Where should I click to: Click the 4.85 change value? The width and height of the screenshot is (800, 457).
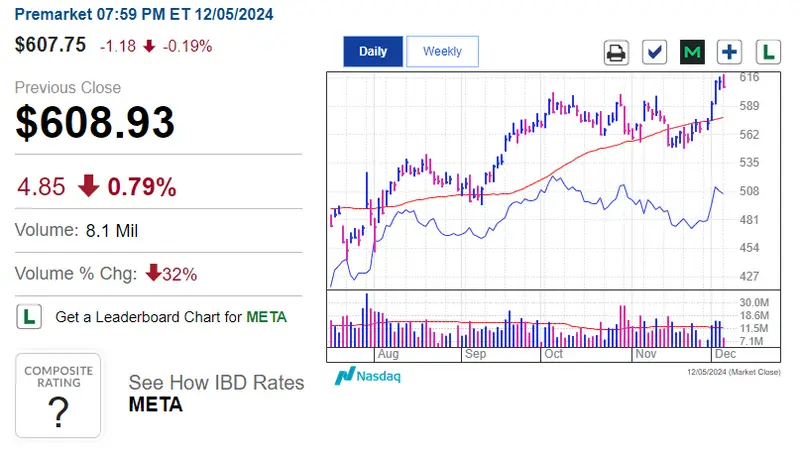click(x=41, y=187)
